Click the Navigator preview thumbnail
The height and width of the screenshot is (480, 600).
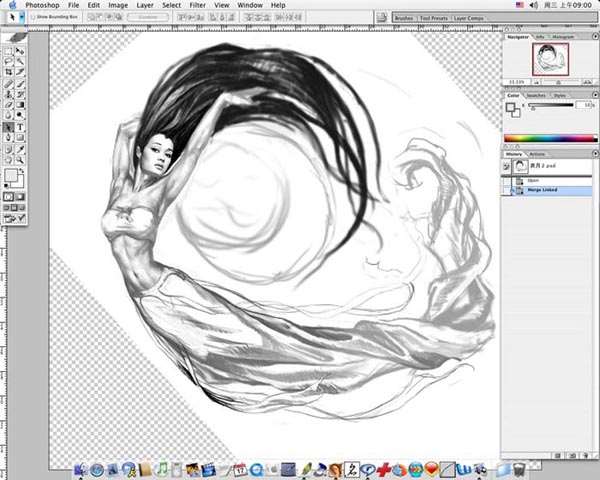tap(549, 58)
